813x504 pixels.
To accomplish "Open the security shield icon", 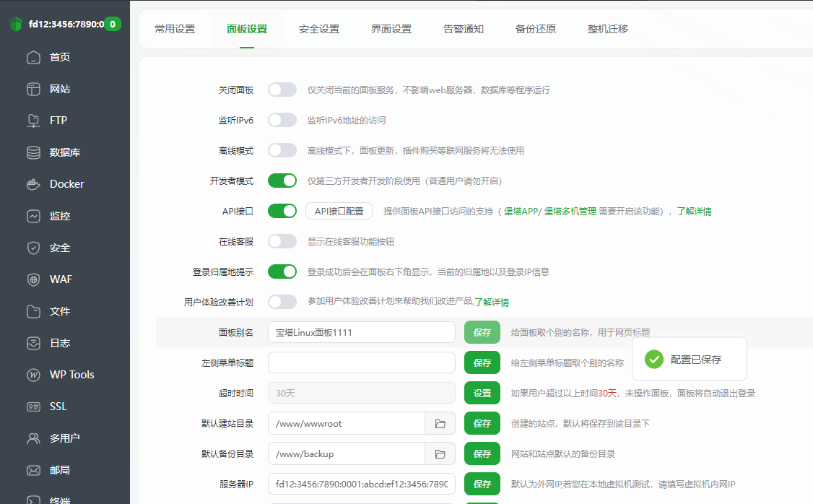I will 33,248.
